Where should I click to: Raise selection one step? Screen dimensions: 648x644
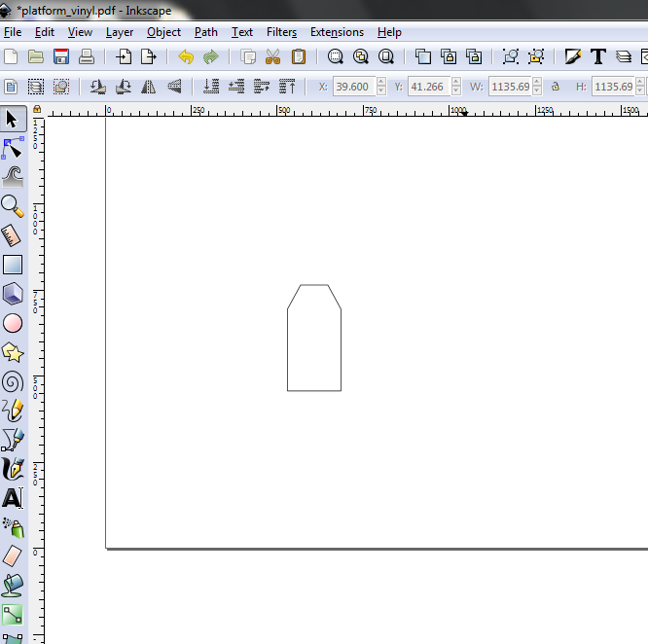[262, 87]
